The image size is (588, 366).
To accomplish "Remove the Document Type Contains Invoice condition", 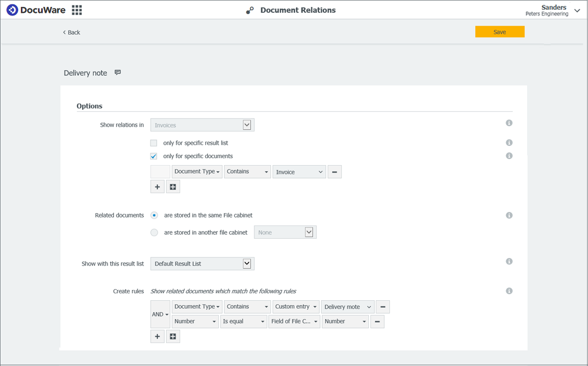I will [335, 172].
